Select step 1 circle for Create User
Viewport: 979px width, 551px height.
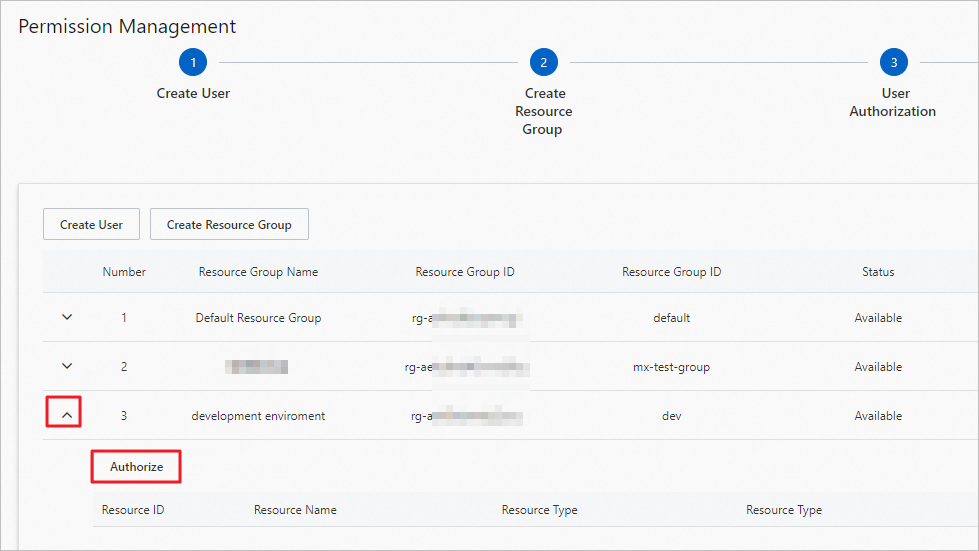pos(193,62)
